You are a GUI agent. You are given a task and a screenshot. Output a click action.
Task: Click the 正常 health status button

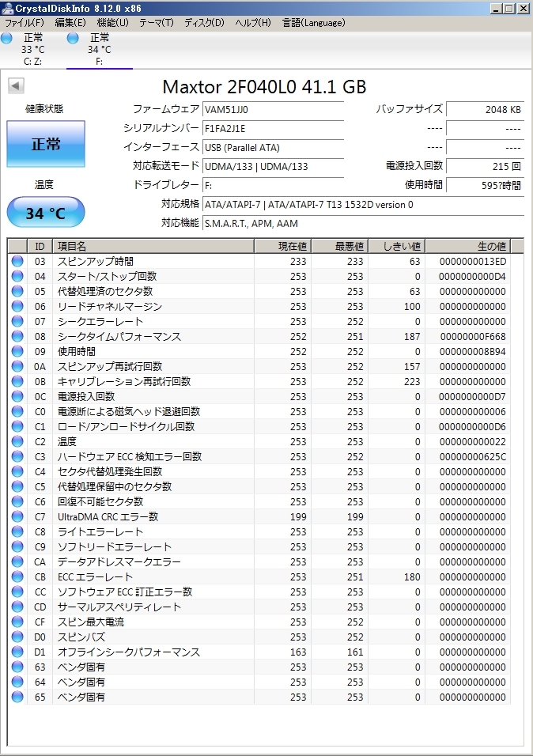[46, 144]
